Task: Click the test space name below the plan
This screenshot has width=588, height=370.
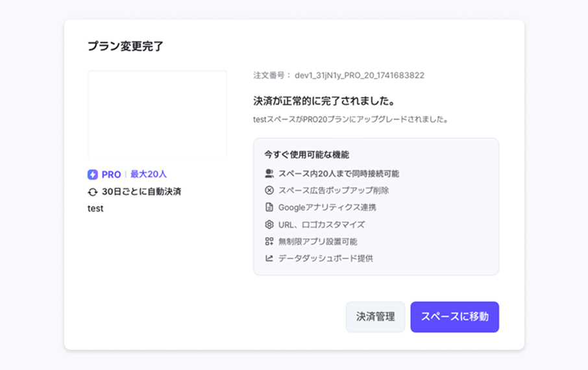Action: (x=95, y=209)
